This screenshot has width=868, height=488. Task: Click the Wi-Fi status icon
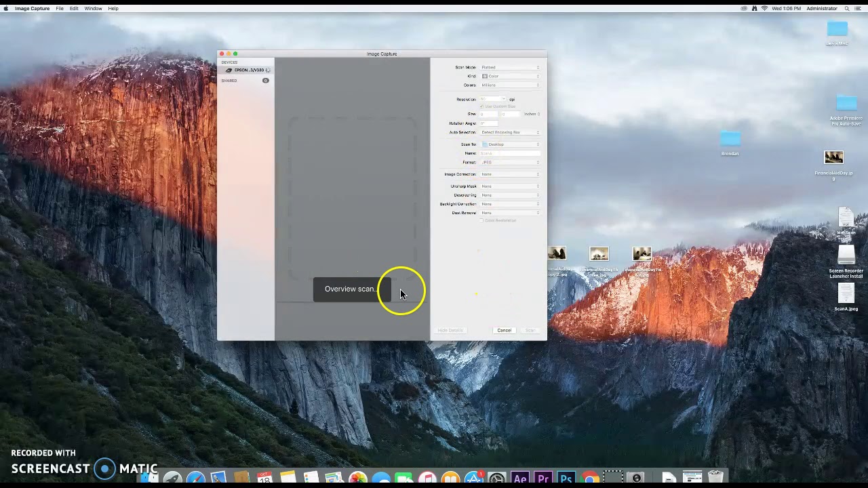coord(764,8)
